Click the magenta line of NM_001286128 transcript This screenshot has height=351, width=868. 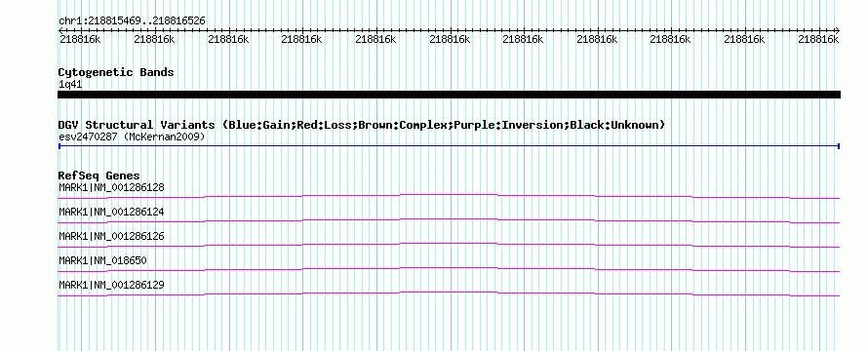coord(449,195)
